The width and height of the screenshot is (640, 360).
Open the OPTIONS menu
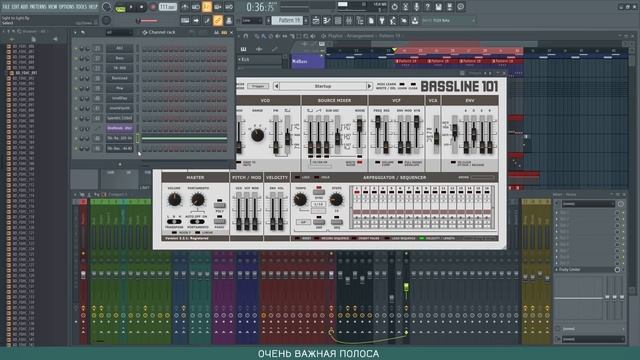point(67,7)
